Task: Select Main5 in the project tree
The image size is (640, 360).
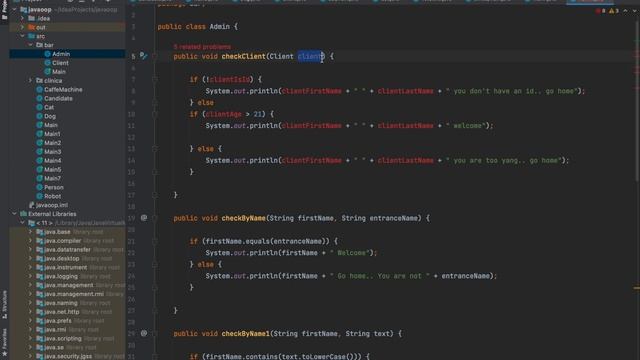Action: (52, 169)
